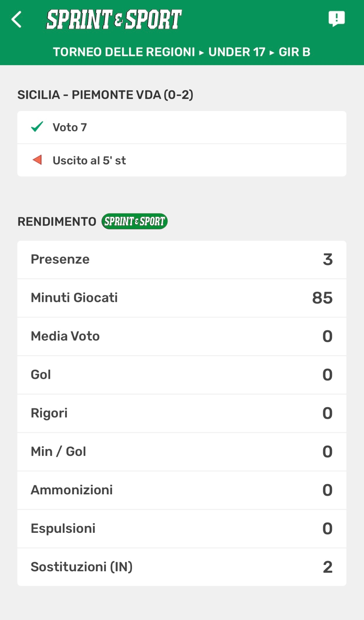Tap the Rigori stat row
364x620 pixels.
tap(182, 413)
